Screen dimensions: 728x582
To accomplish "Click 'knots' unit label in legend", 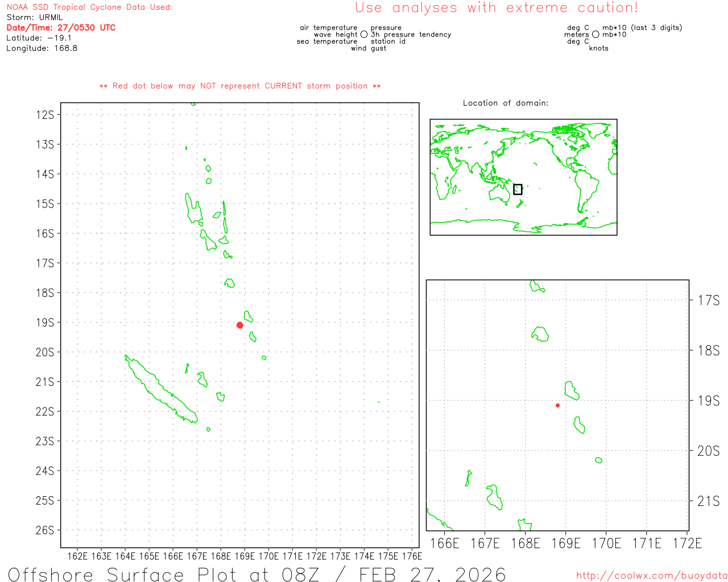I will pyautogui.click(x=599, y=48).
